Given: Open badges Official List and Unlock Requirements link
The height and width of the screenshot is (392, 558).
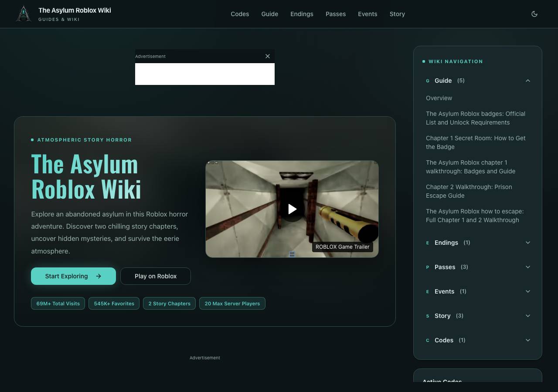Looking at the screenshot, I should [476, 118].
